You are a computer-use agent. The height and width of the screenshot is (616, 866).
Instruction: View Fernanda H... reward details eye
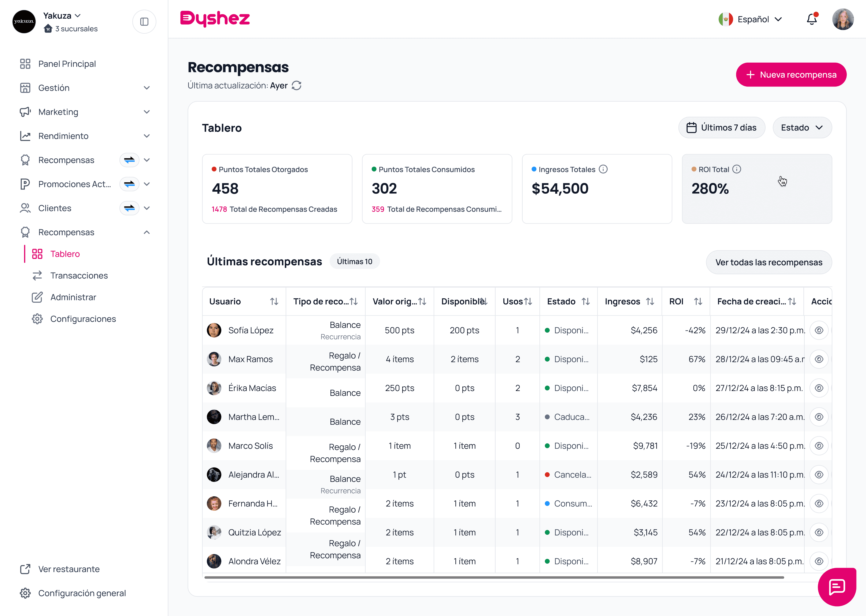[x=819, y=503]
